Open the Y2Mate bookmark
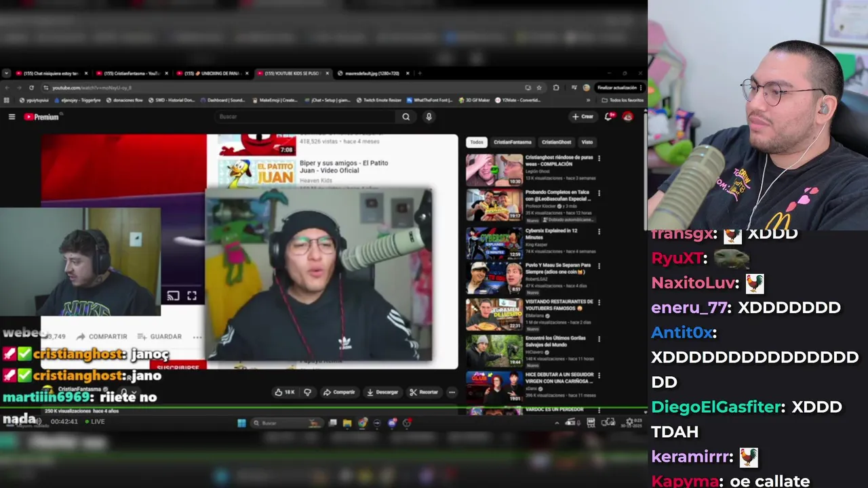The height and width of the screenshot is (488, 868). [x=517, y=100]
